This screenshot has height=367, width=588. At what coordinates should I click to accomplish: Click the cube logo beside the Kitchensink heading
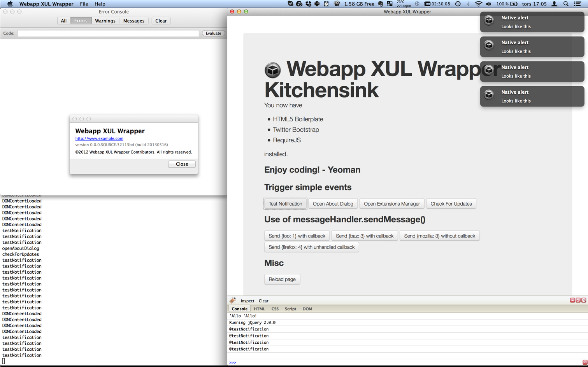(x=273, y=70)
